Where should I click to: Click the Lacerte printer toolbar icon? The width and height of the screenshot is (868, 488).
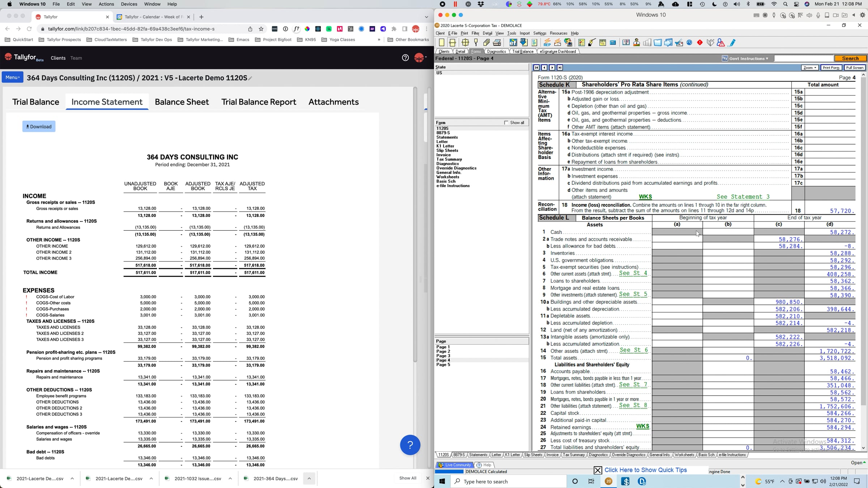click(497, 43)
